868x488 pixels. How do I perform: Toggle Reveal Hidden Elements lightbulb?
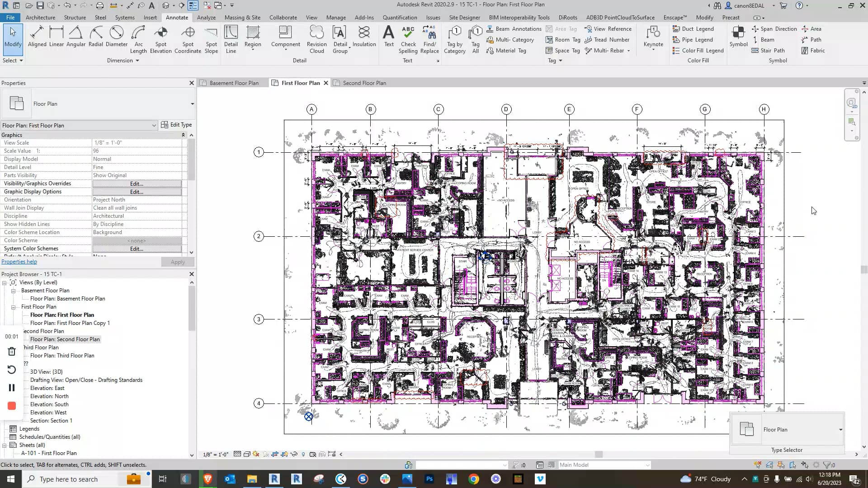(304, 454)
